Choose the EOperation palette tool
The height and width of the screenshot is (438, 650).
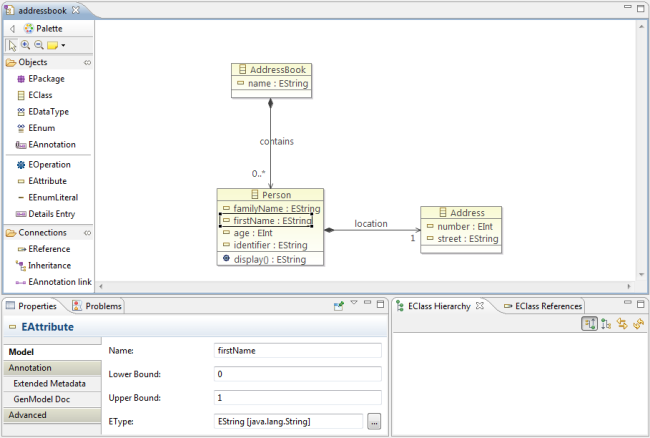click(x=45, y=163)
